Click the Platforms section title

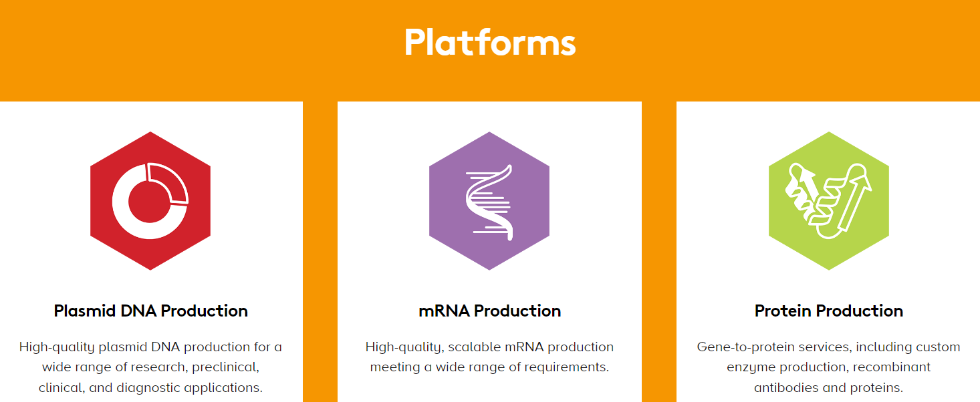tap(489, 42)
